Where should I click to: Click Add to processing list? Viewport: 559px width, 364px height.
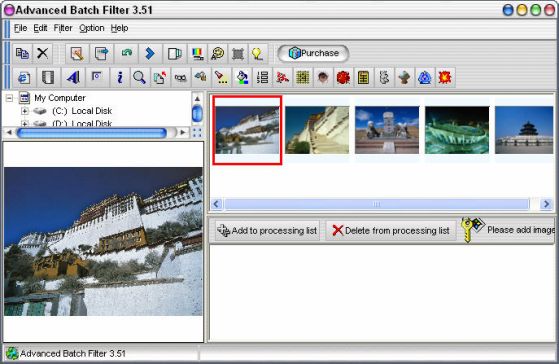(267, 231)
